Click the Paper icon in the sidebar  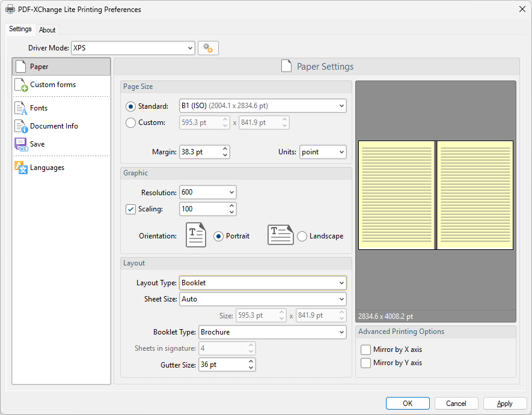21,67
